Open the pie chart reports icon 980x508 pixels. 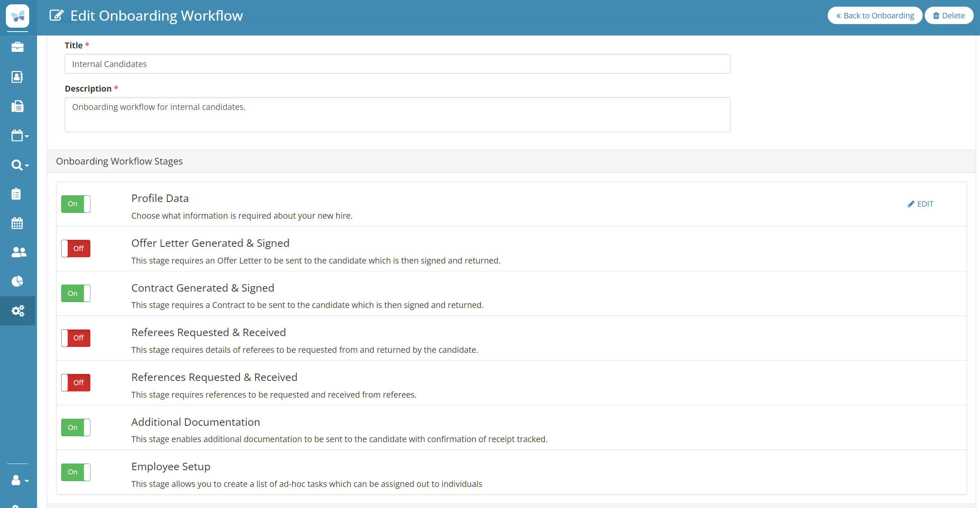coord(18,281)
